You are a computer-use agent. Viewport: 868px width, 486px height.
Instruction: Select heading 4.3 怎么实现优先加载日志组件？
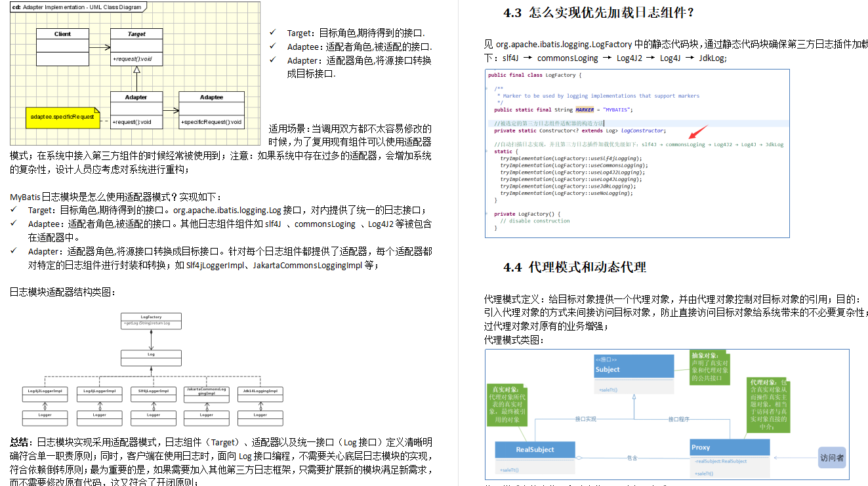coord(598,12)
